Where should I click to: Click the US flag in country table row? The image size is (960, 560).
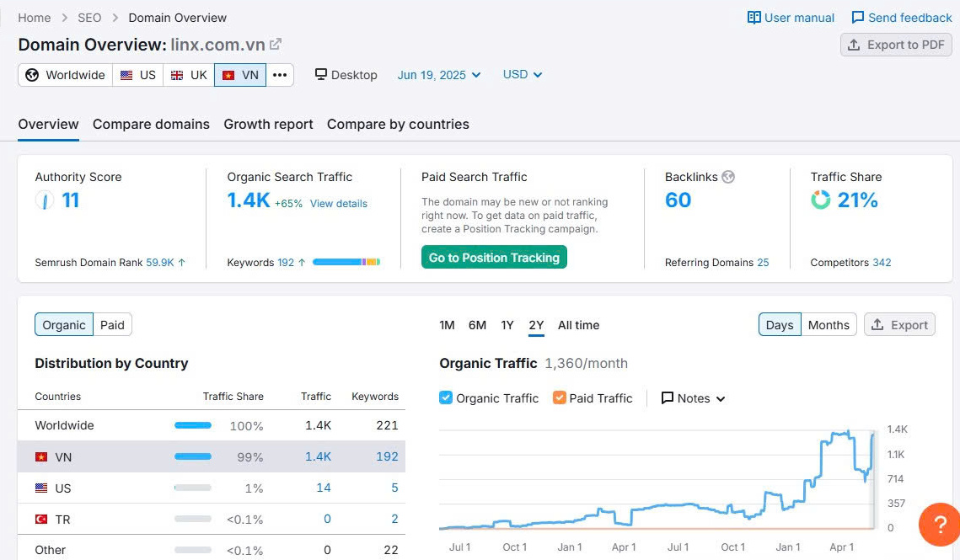pyautogui.click(x=41, y=488)
